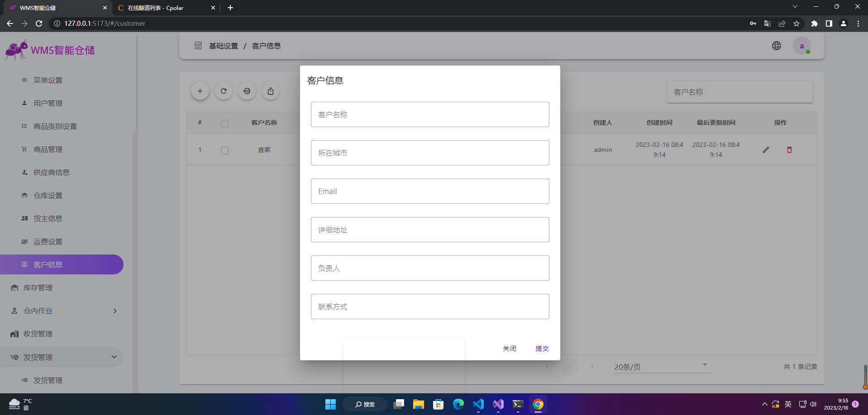This screenshot has height=415, width=868.
Task: Show hidden system tray icons
Action: (x=764, y=404)
